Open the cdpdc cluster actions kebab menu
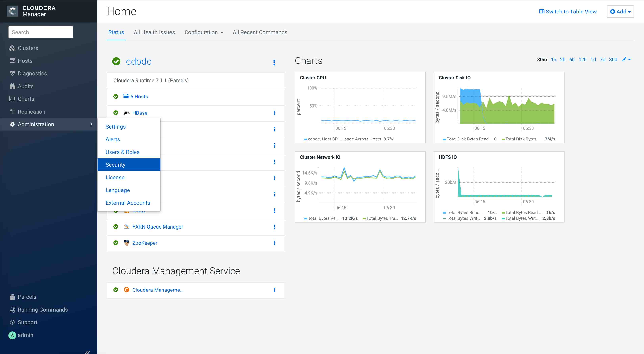This screenshot has width=644, height=354. [274, 63]
